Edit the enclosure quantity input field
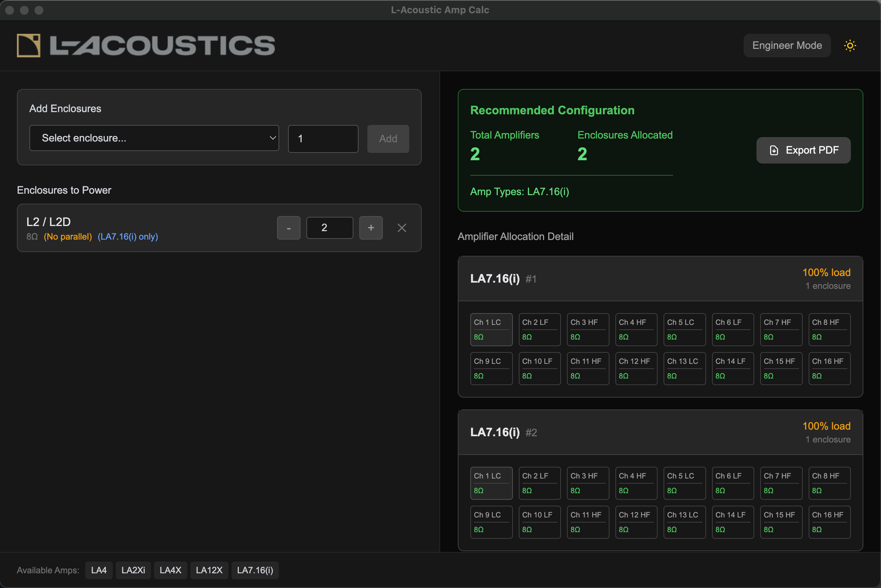881x588 pixels. tap(323, 139)
